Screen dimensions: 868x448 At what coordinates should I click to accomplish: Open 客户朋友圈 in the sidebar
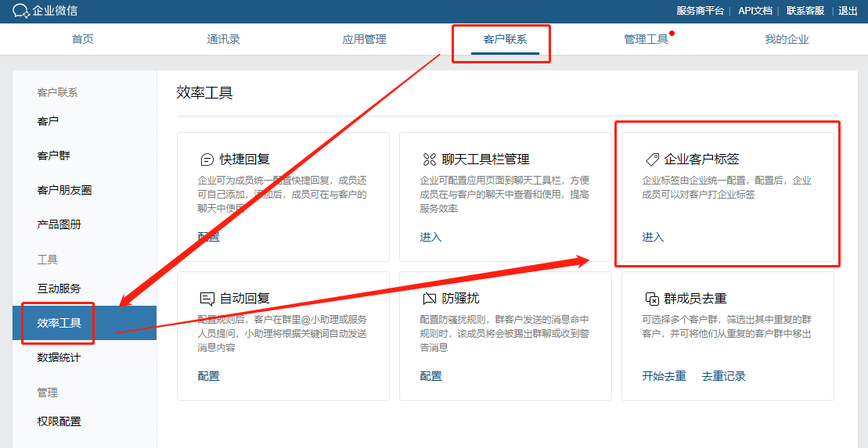[64, 190]
